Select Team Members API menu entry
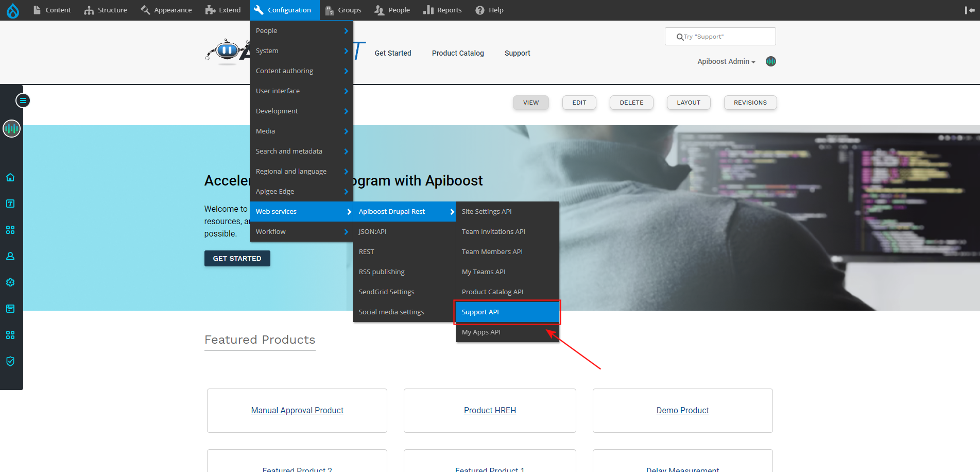This screenshot has width=980, height=472. (x=507, y=252)
